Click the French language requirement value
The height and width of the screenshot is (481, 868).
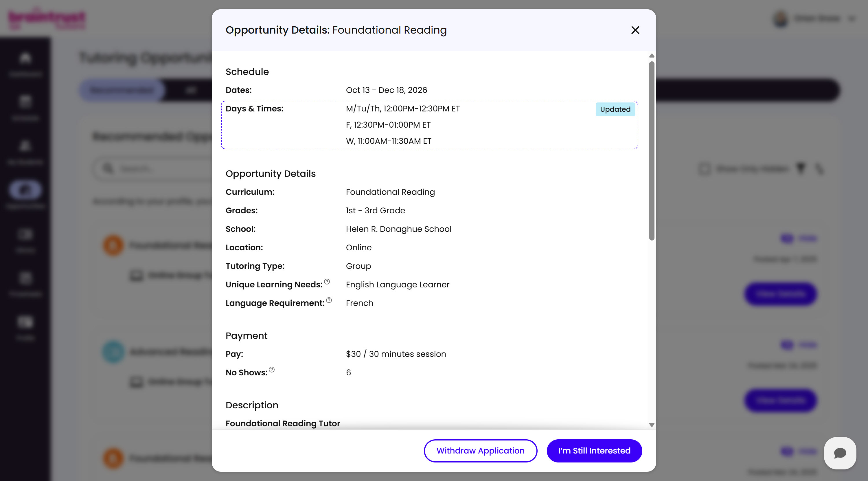click(359, 303)
